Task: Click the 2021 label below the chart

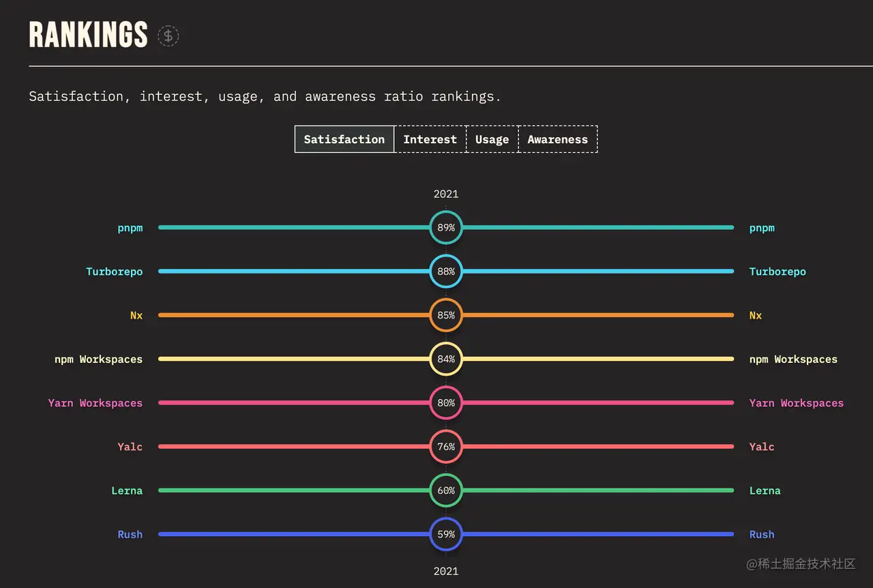Action: (x=446, y=571)
